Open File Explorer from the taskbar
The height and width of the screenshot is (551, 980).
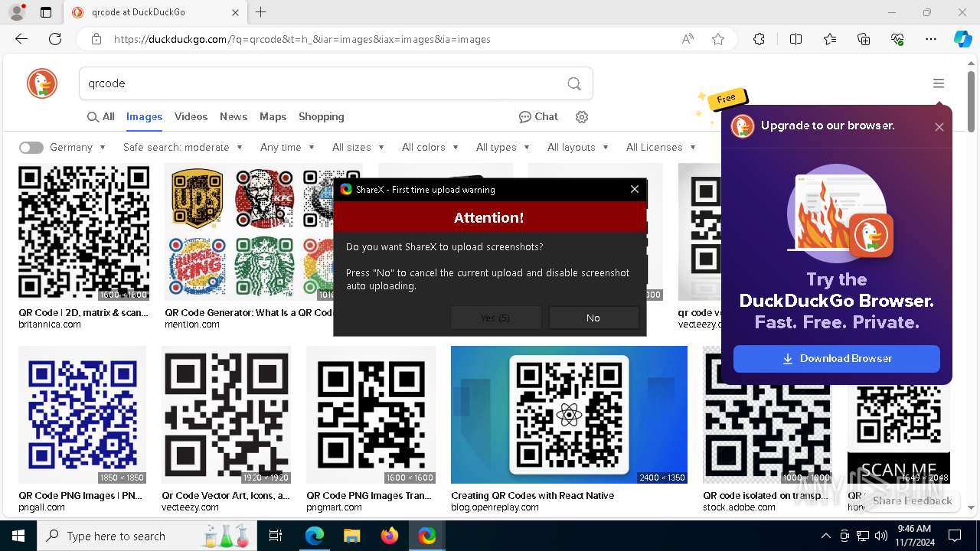click(351, 536)
